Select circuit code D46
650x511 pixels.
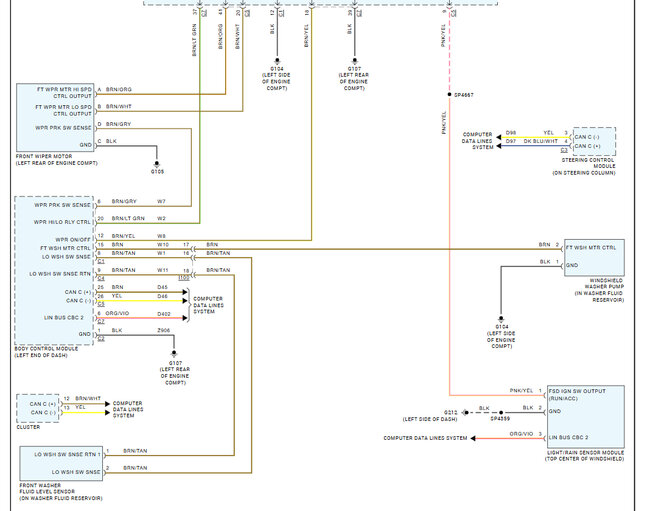[162, 296]
